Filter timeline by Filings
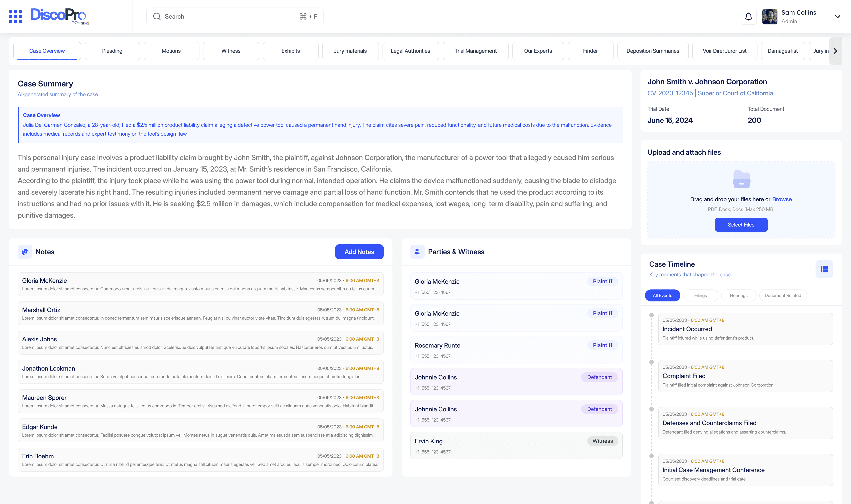This screenshot has width=851, height=504. pyautogui.click(x=700, y=295)
